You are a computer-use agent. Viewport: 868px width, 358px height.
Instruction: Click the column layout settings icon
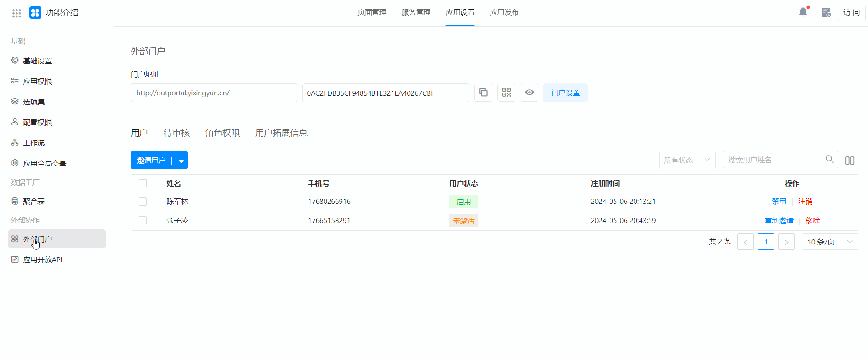tap(849, 161)
